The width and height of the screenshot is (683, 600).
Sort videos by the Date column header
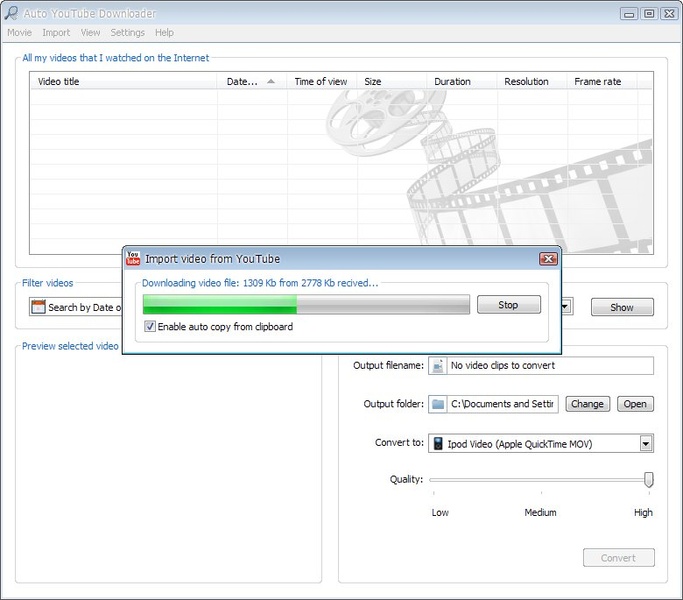(x=242, y=82)
